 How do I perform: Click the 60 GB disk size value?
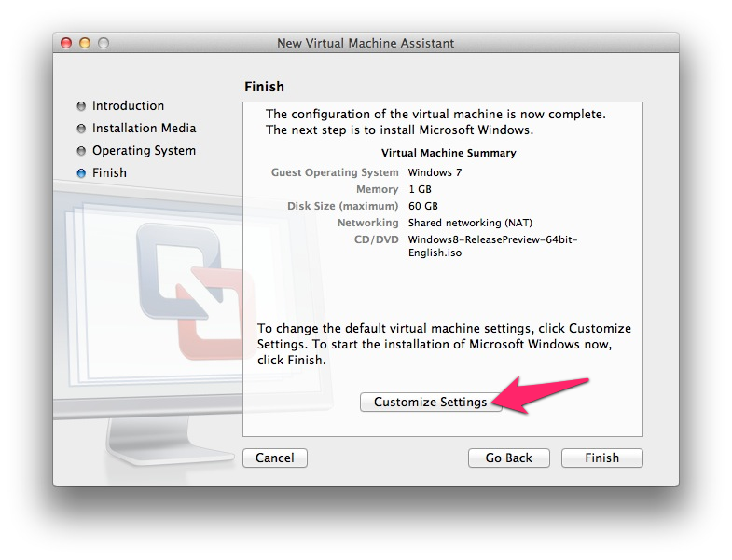click(x=422, y=206)
